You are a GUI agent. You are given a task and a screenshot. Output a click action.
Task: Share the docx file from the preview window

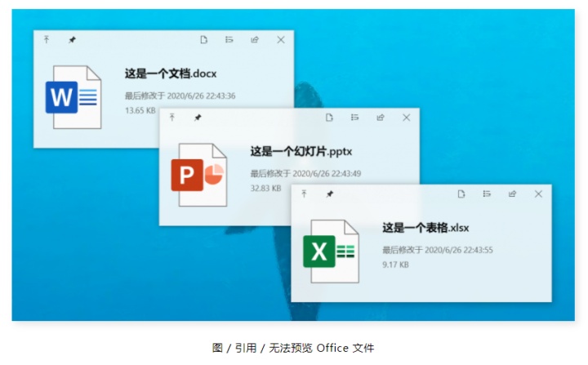255,39
